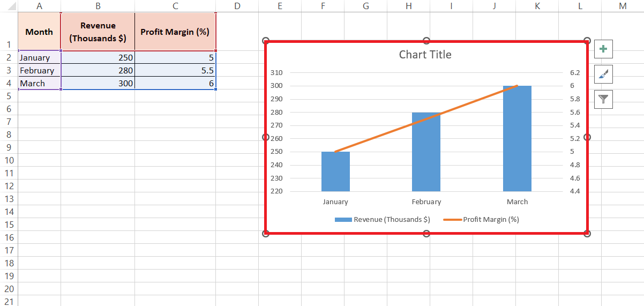The width and height of the screenshot is (644, 306).
Task: Select column A header
Action: click(40, 6)
